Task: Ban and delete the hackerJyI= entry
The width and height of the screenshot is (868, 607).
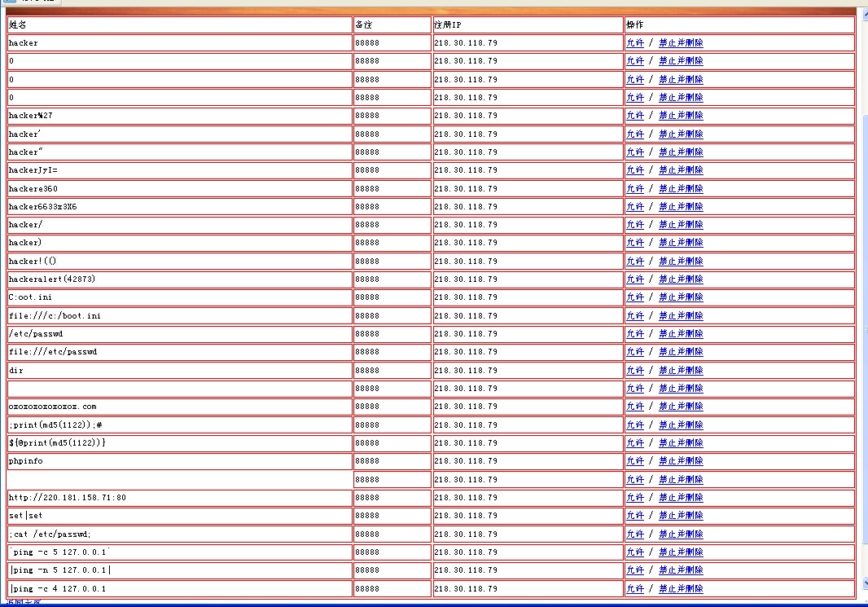Action: tap(681, 170)
